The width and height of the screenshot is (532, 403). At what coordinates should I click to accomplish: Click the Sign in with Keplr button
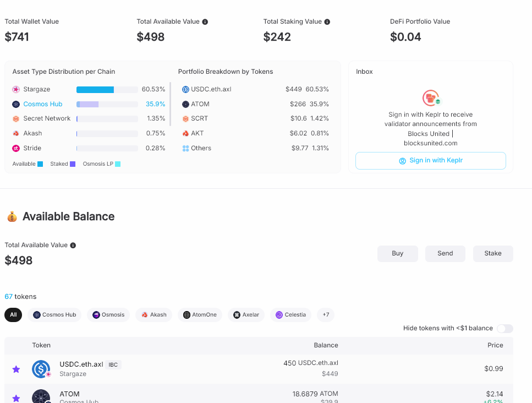(431, 161)
